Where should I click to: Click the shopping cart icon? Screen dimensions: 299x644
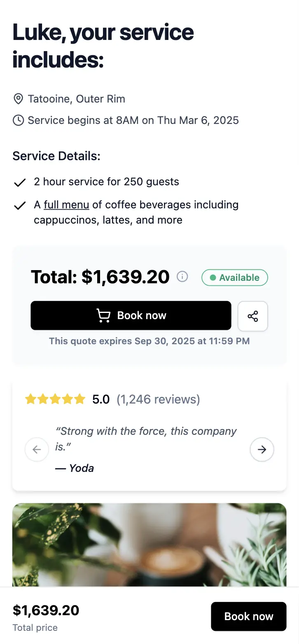point(103,315)
